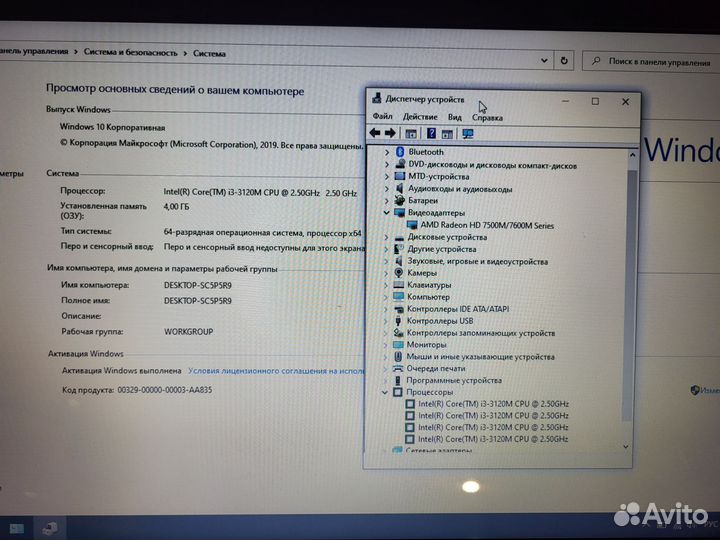720x540 pixels.
Task: Click the search magnifier in Control Panel search
Action: pyautogui.click(x=596, y=61)
